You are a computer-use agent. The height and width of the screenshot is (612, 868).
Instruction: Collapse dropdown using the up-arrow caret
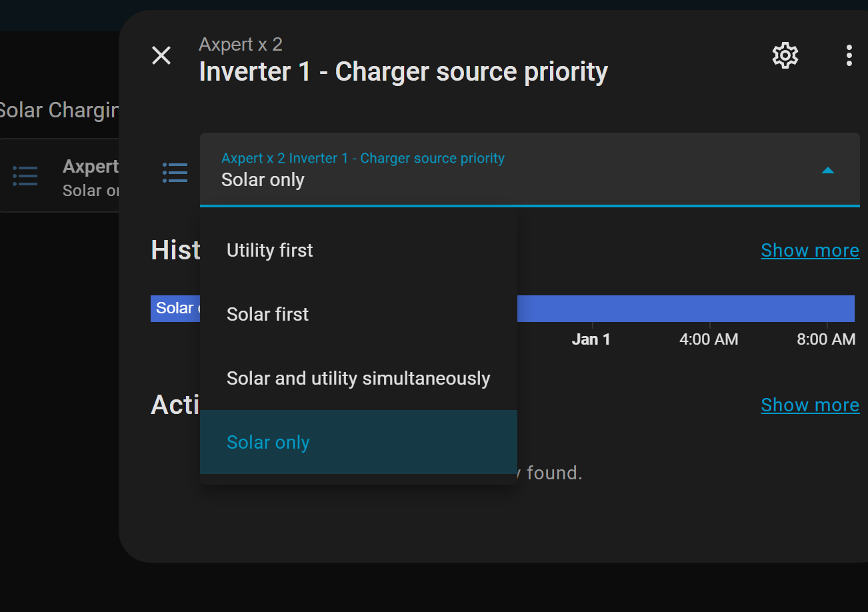[827, 171]
